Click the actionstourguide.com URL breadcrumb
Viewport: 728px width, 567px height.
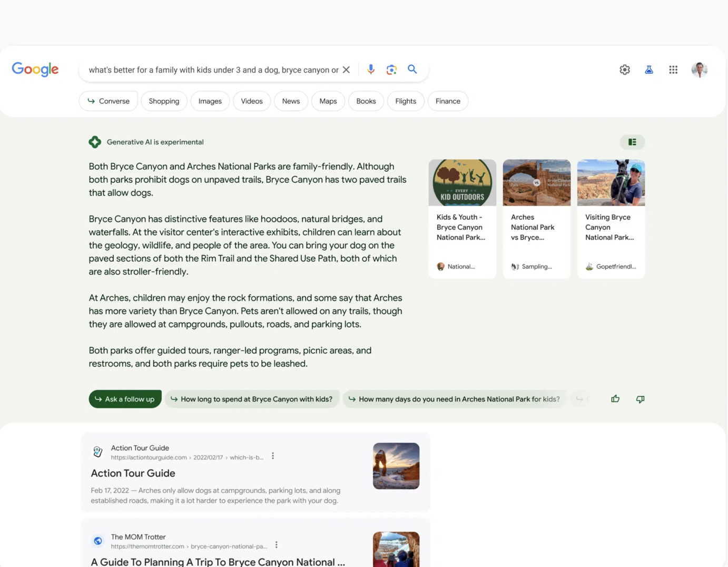187,457
